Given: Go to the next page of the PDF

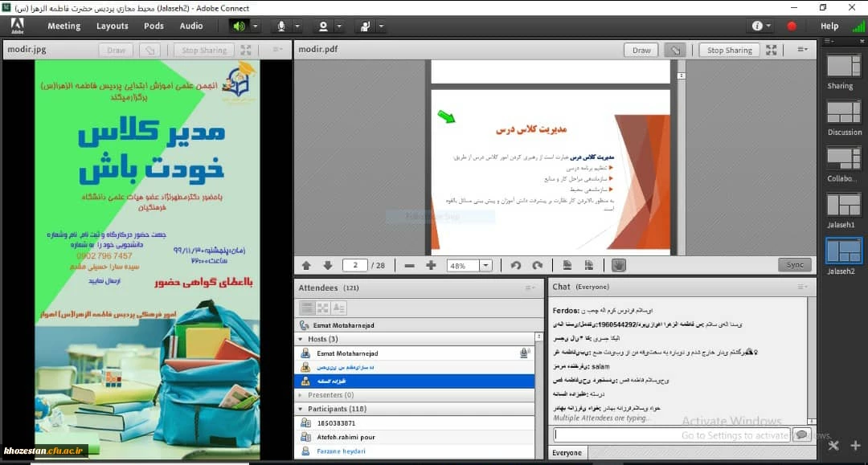Looking at the screenshot, I should click(x=328, y=266).
